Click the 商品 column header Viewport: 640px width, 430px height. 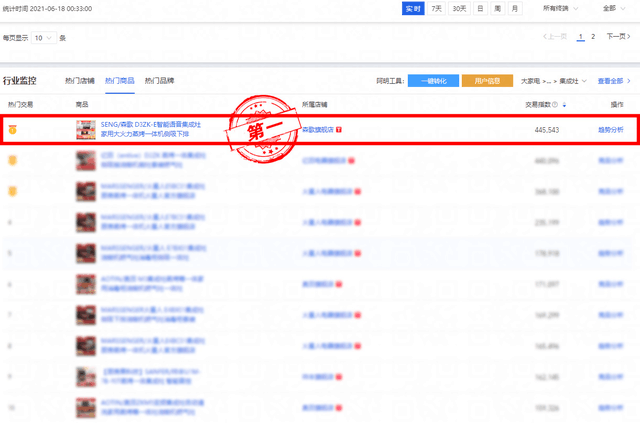click(82, 105)
